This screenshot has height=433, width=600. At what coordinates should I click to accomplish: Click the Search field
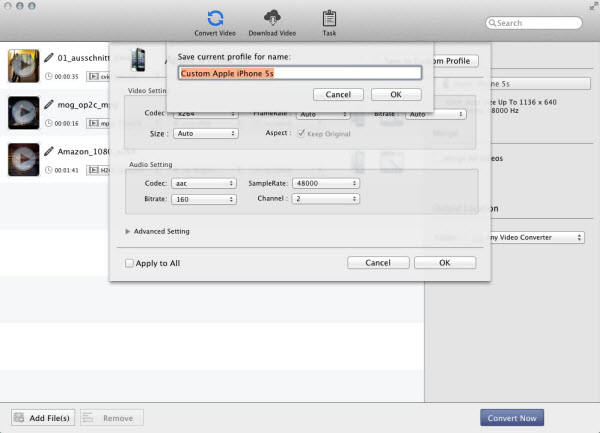pyautogui.click(x=534, y=23)
